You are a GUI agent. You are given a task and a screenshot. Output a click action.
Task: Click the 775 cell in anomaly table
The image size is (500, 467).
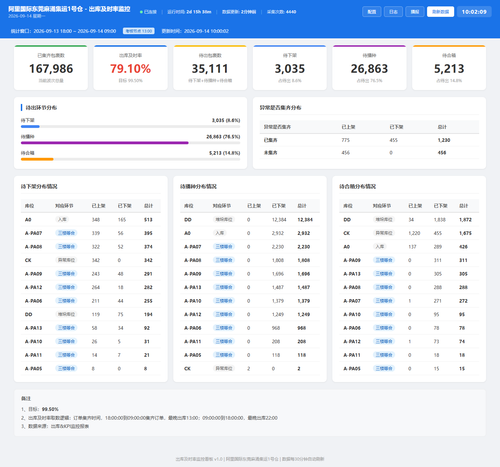[346, 140]
